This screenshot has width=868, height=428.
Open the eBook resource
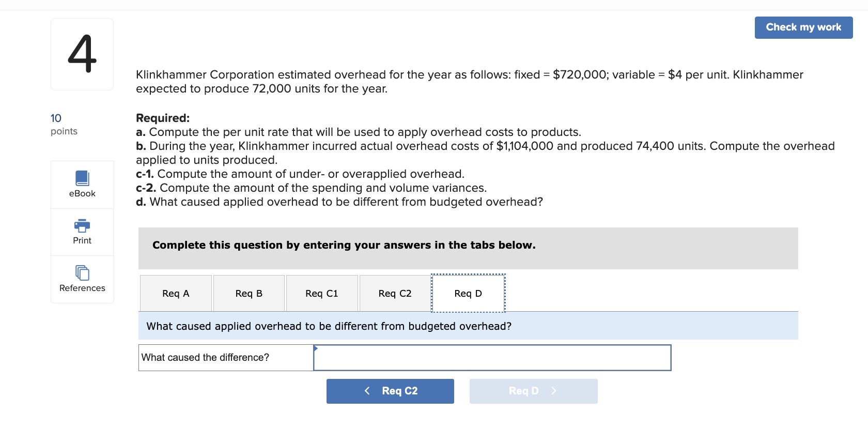pos(82,184)
